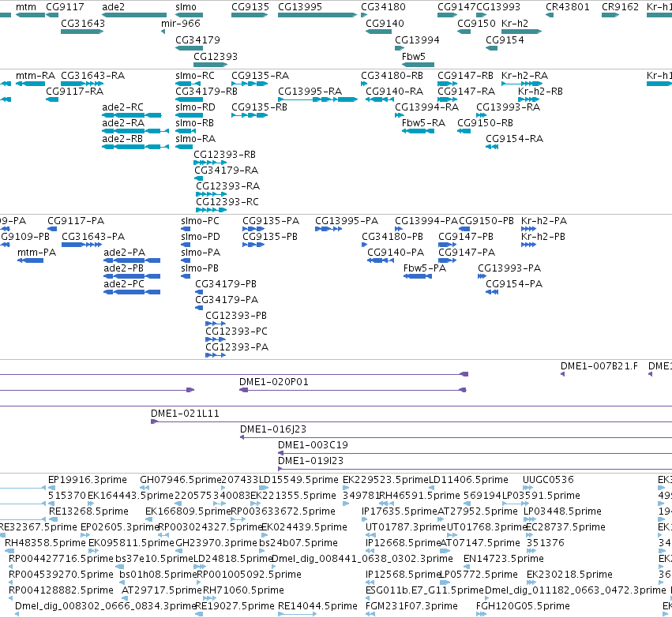
Task: Click EST RP004128882.5prime
Action: pos(11,598)
